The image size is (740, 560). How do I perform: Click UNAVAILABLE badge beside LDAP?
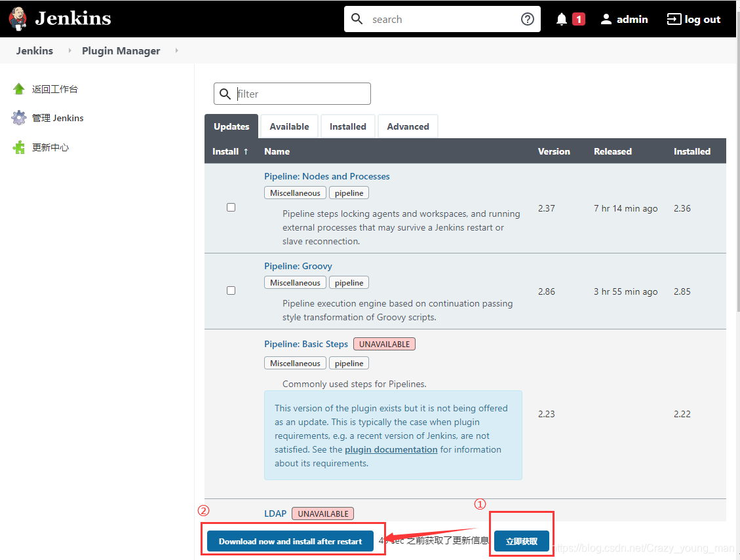pyautogui.click(x=322, y=513)
